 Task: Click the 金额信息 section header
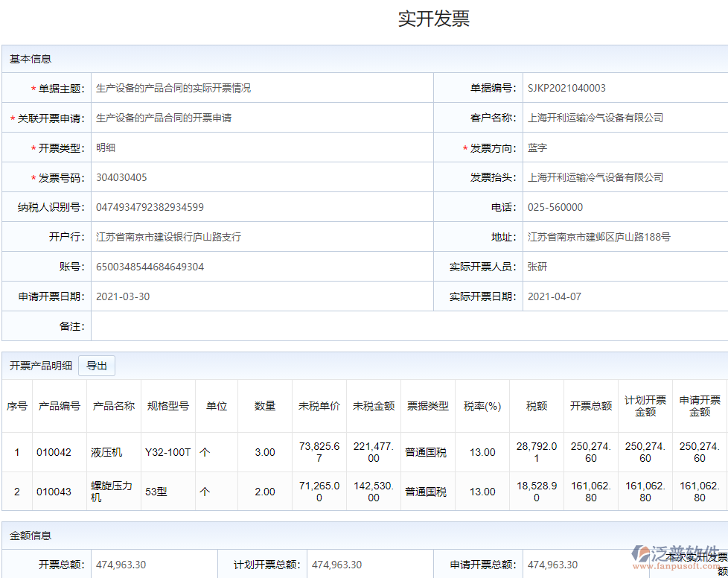coord(31,536)
